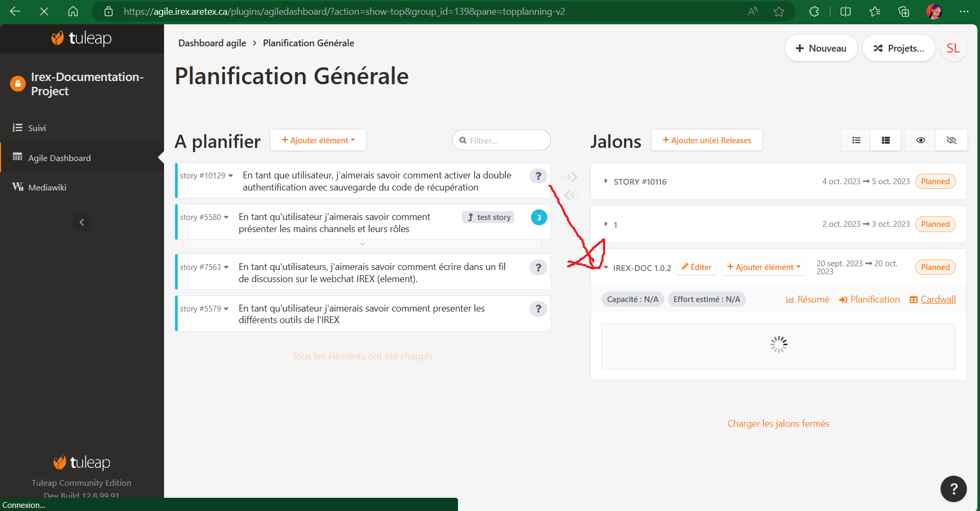Add page to favorites with the star icon
Viewport: 980px width, 511px height.
click(779, 12)
